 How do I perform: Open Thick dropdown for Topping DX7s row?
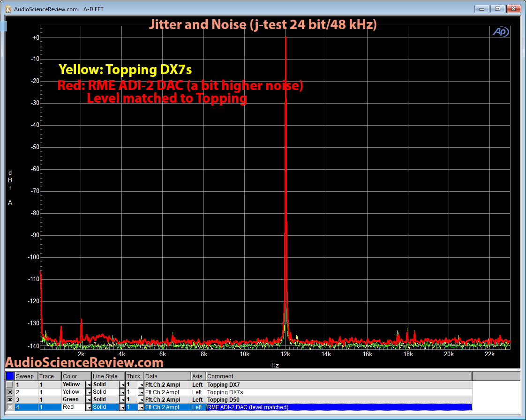(x=141, y=392)
